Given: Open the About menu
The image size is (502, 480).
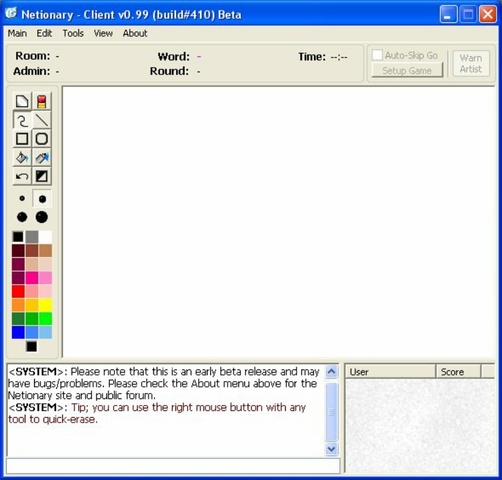Looking at the screenshot, I should [x=135, y=33].
